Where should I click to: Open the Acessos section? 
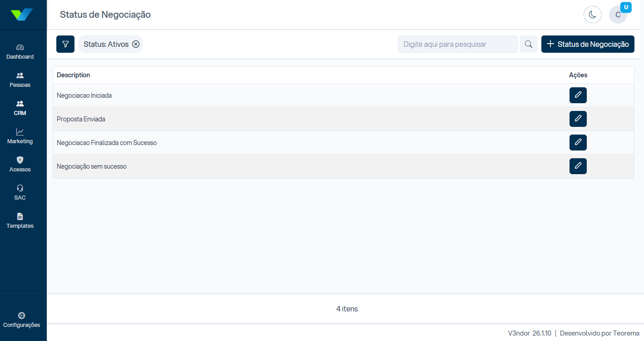(20, 165)
